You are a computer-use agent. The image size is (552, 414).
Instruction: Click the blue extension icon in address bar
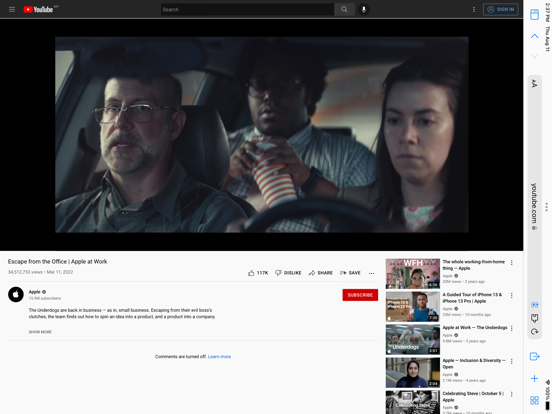tap(534, 305)
